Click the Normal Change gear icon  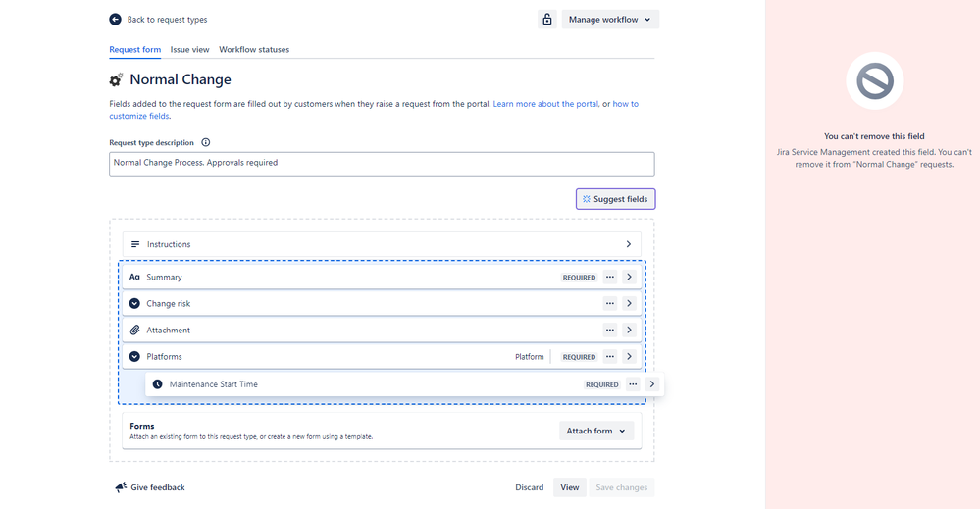click(116, 80)
